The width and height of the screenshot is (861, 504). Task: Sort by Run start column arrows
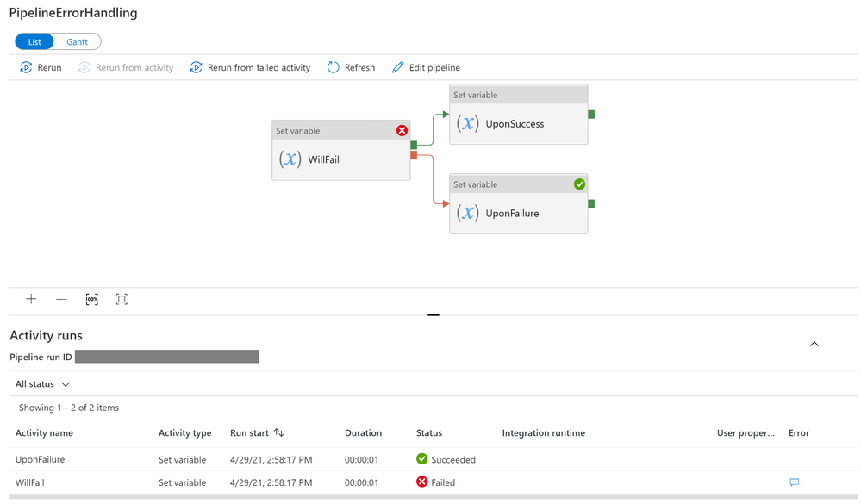click(x=279, y=432)
